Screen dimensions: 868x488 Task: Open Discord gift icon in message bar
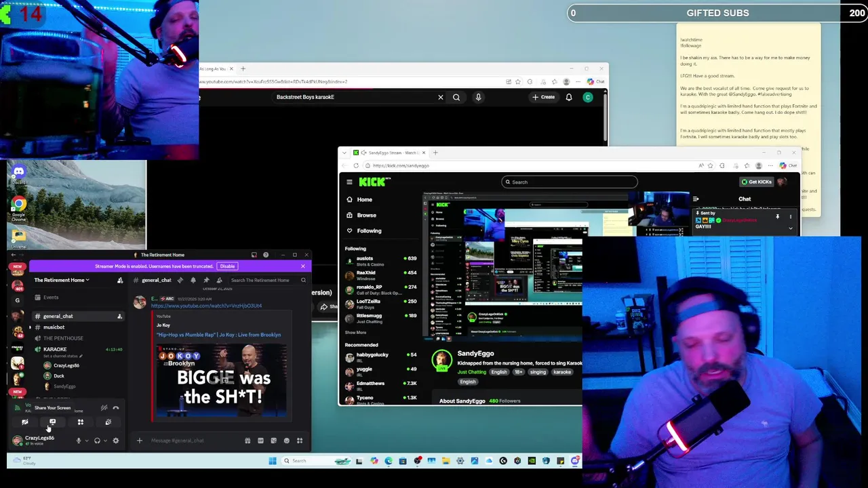click(248, 441)
